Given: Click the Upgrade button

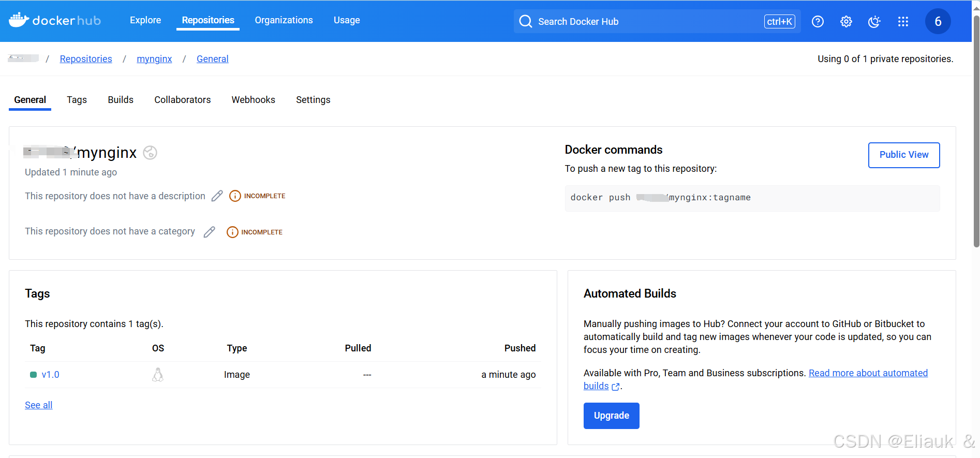Looking at the screenshot, I should click(612, 416).
